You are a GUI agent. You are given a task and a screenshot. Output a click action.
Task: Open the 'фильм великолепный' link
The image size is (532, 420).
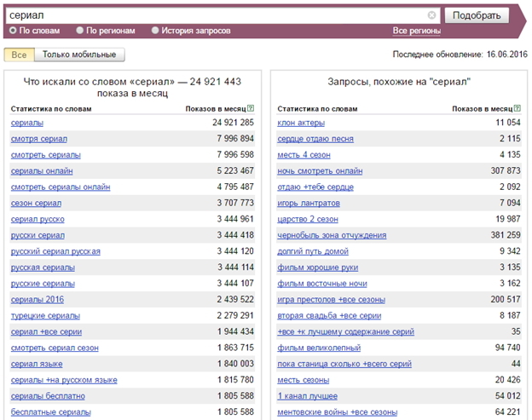319,348
